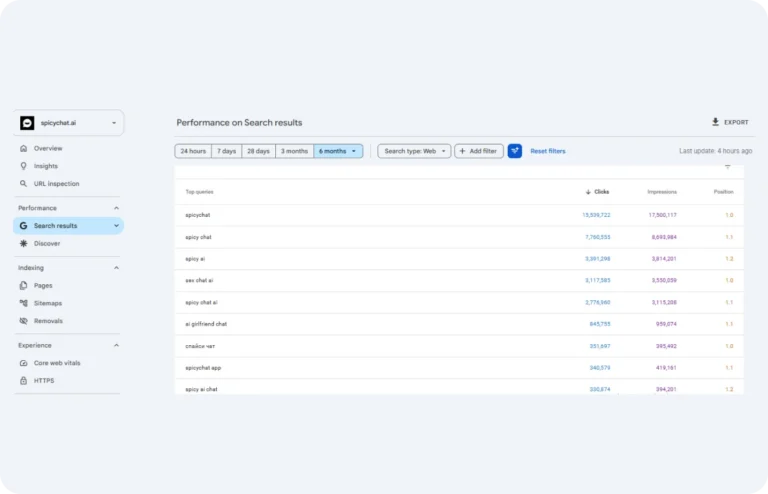Open the Insights lightbulb icon
The image size is (768, 494).
tap(23, 166)
